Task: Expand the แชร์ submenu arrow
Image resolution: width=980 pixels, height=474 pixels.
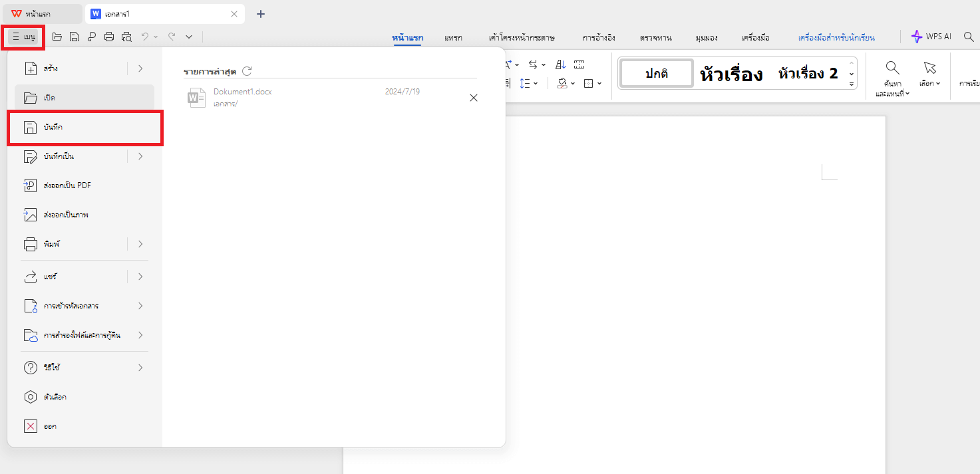Action: coord(140,277)
